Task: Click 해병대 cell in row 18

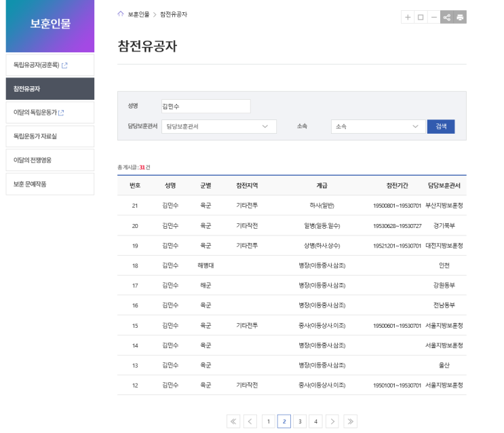Action: coord(206,265)
